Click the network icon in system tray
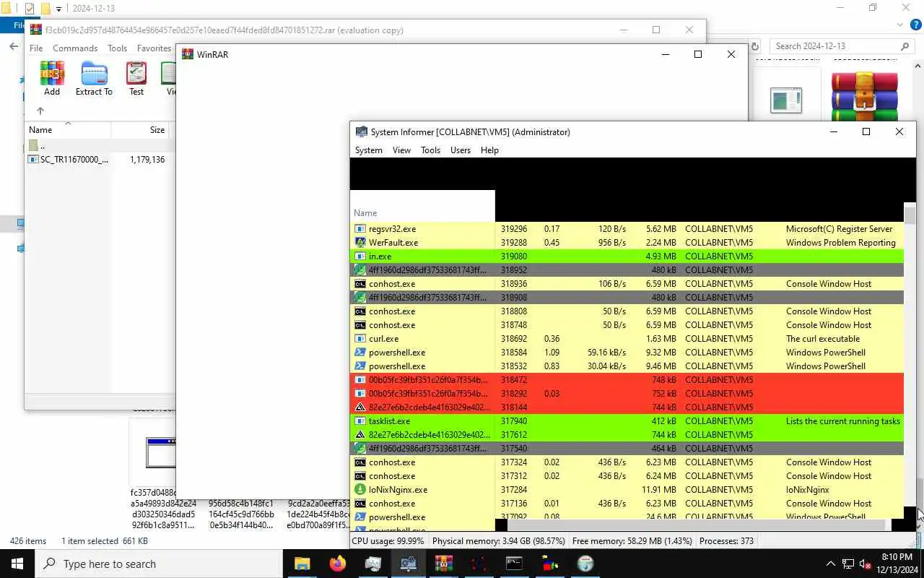 click(x=848, y=564)
